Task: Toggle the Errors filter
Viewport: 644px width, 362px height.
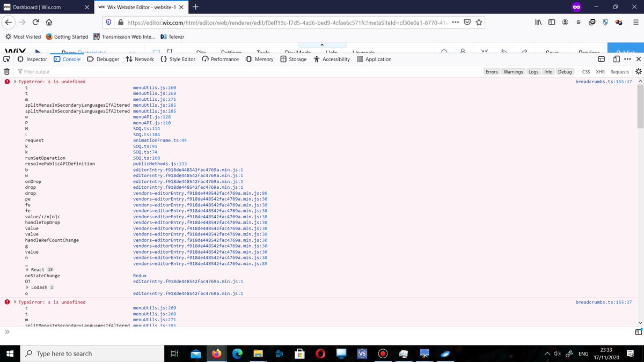Action: point(492,71)
